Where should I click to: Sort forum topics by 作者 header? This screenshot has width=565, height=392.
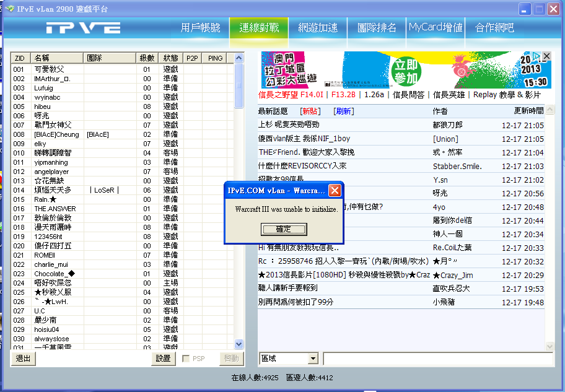point(440,111)
